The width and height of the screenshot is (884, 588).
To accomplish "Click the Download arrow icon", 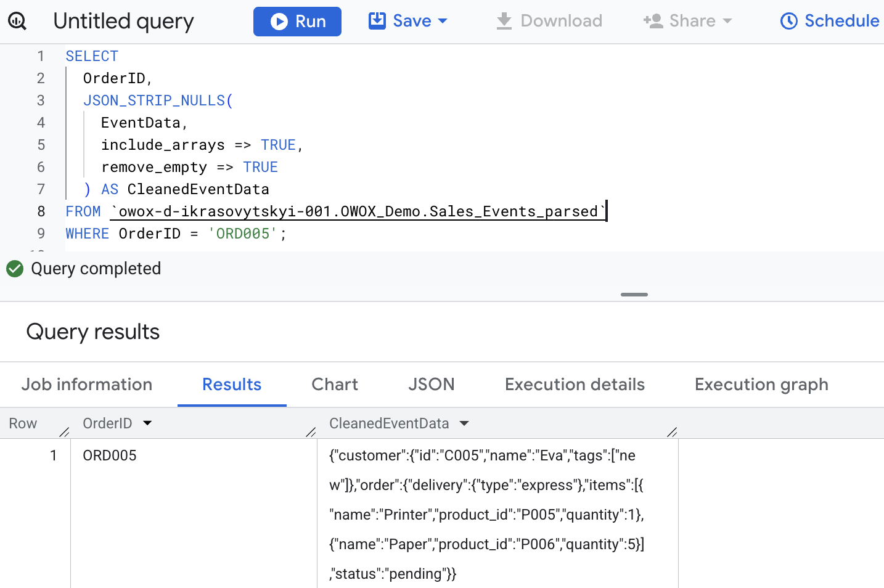I will [x=504, y=21].
